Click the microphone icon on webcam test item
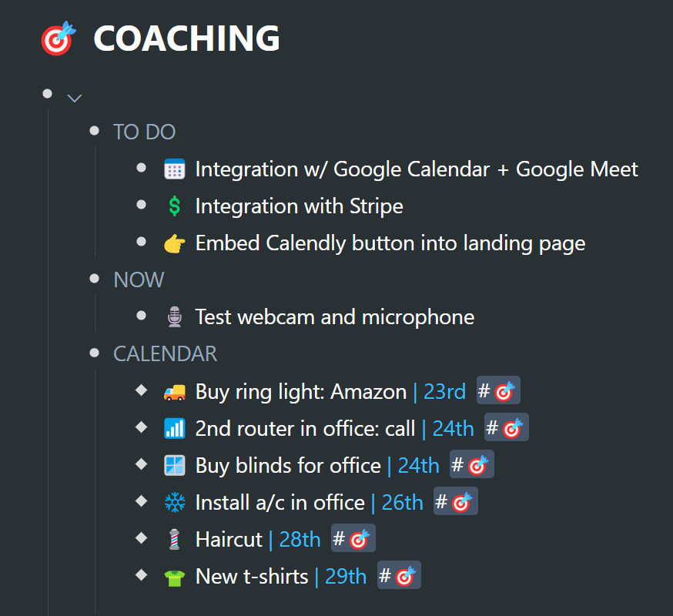Screen dimensions: 673x616 [175, 316]
